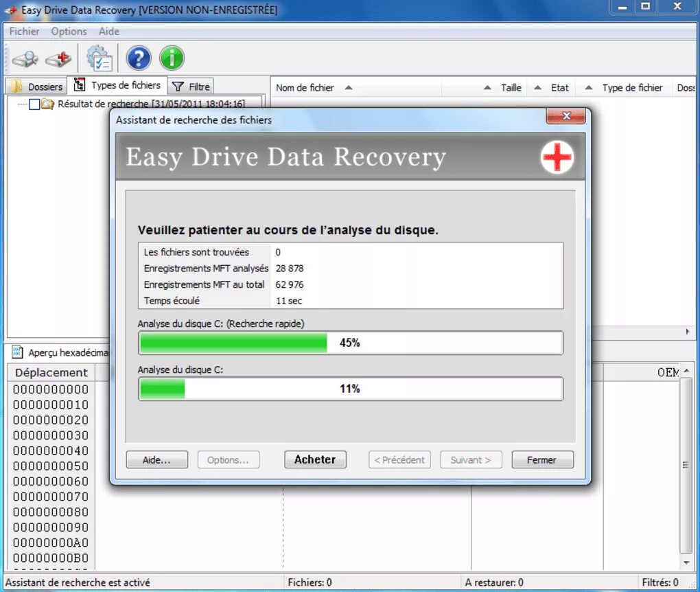Image resolution: width=700 pixels, height=592 pixels.
Task: Click the Options... button in the wizard
Action: [x=228, y=459]
